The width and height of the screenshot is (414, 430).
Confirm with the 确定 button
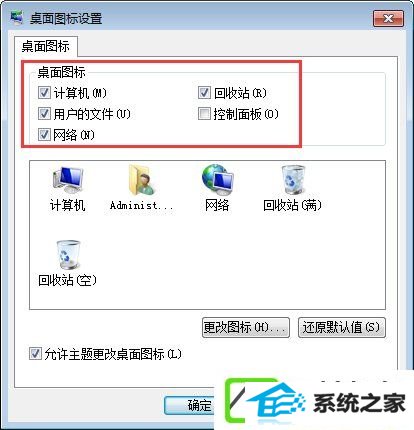pos(189,405)
